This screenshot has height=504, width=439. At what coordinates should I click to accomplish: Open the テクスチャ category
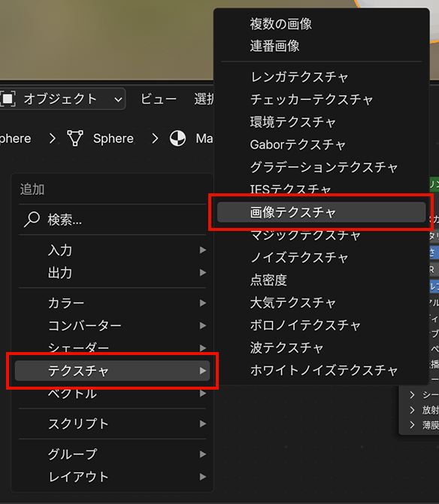point(113,371)
